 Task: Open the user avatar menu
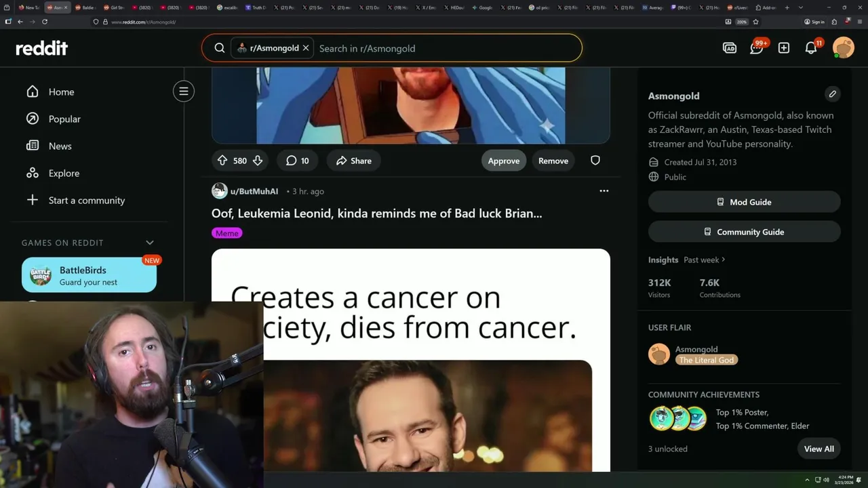pos(844,48)
